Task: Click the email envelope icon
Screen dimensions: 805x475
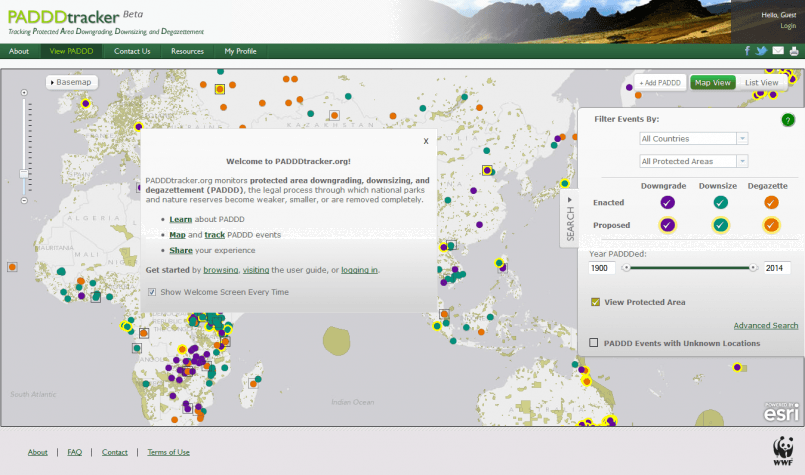Action: coord(777,51)
